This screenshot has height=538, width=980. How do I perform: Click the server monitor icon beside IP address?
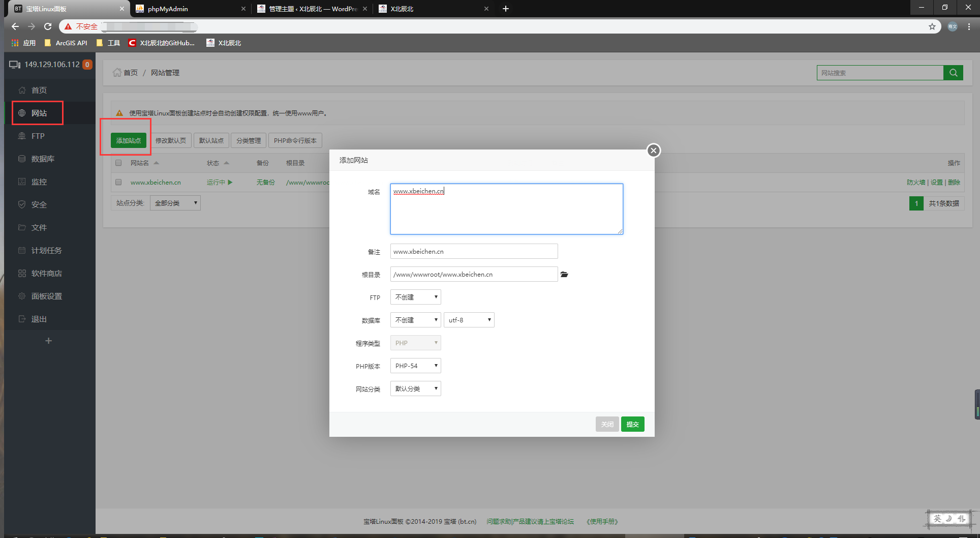point(15,65)
